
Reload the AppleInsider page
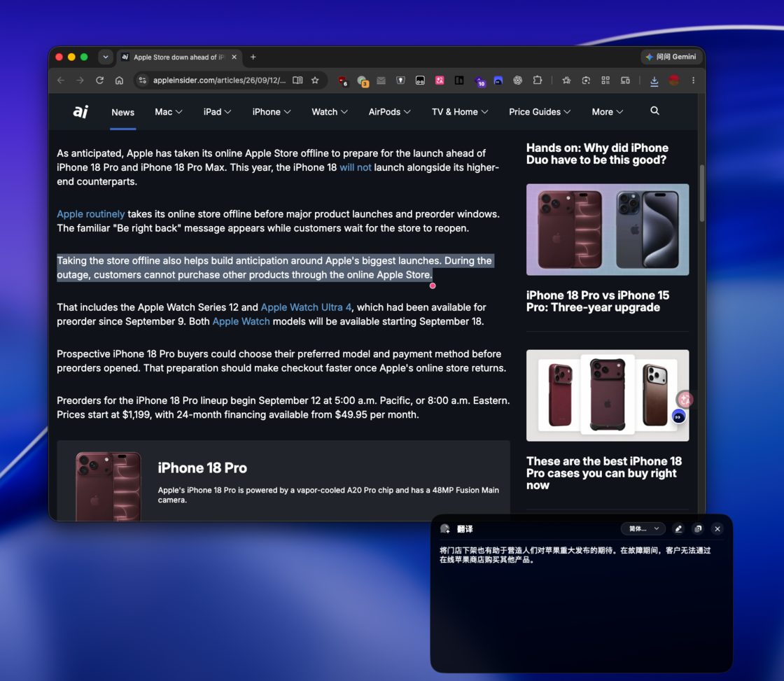99,80
